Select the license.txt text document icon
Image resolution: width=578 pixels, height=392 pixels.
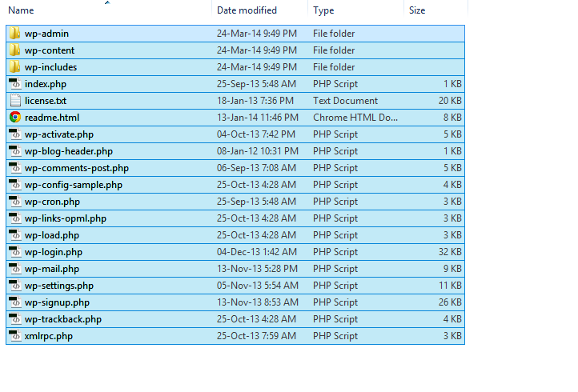click(15, 101)
